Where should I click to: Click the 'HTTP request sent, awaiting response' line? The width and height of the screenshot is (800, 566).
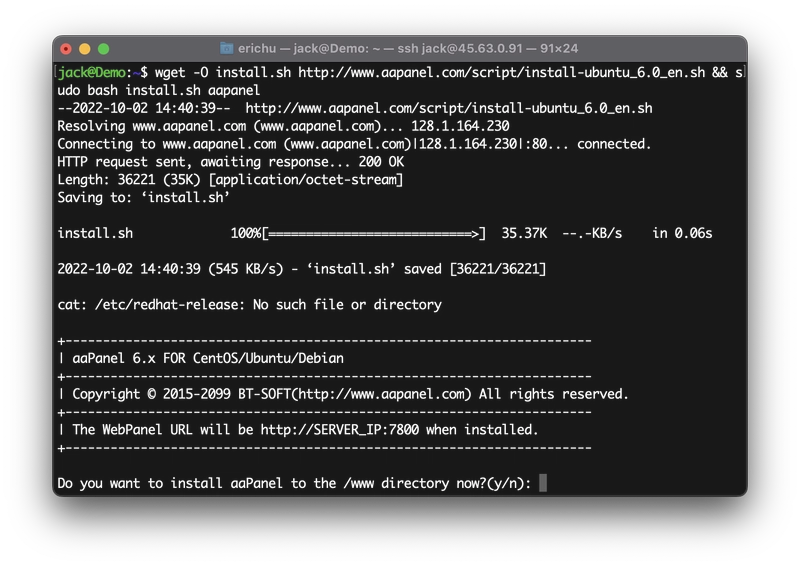231,162
